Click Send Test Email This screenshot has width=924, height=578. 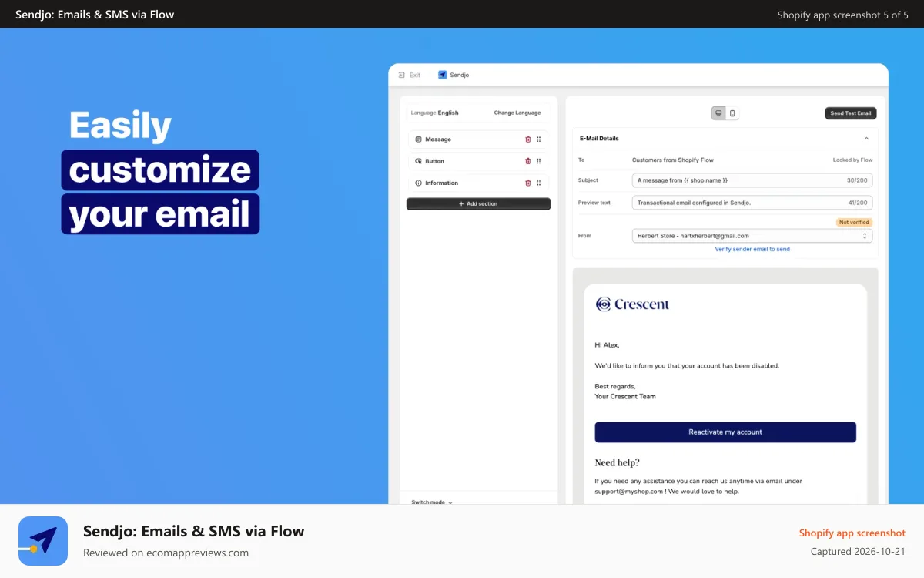851,113
